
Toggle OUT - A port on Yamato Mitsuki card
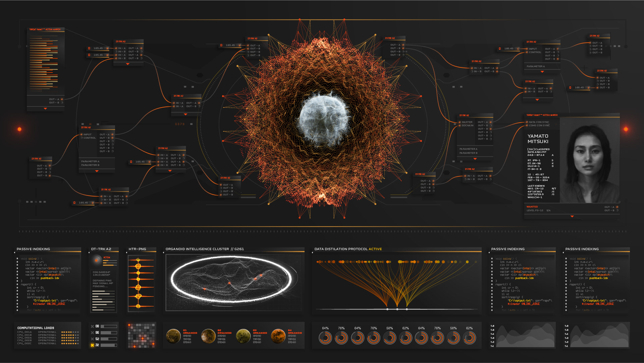coord(617,207)
